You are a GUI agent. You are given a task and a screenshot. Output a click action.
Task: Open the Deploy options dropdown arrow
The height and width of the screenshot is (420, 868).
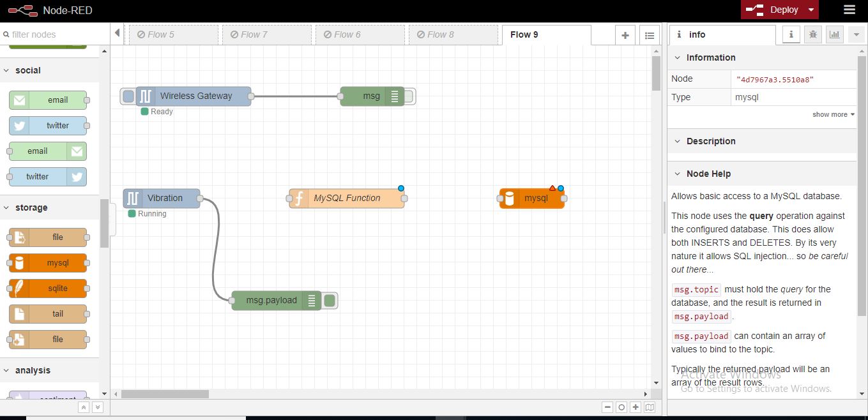pos(811,10)
